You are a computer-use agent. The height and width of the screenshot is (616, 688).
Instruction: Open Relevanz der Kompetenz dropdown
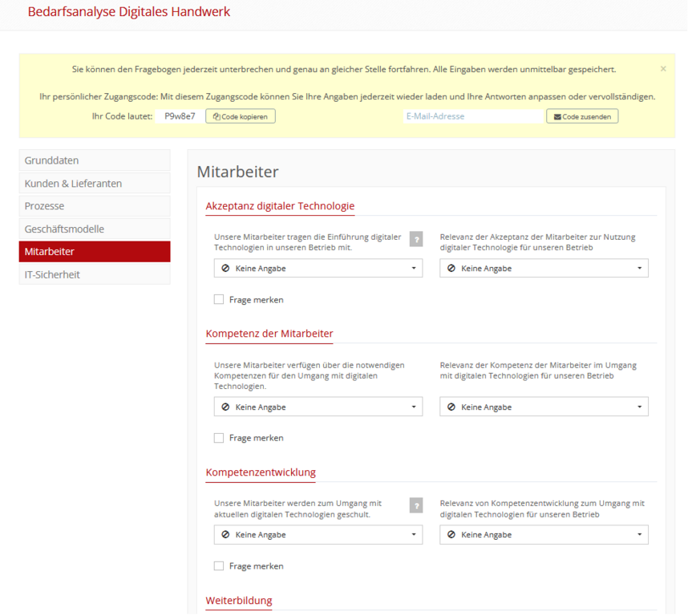click(x=544, y=407)
